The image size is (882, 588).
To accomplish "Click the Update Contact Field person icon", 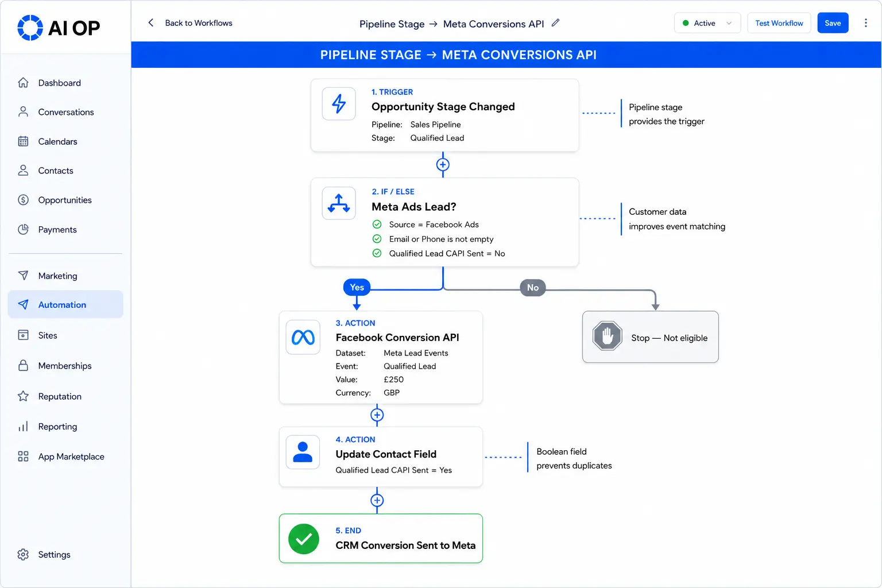I will click(303, 452).
